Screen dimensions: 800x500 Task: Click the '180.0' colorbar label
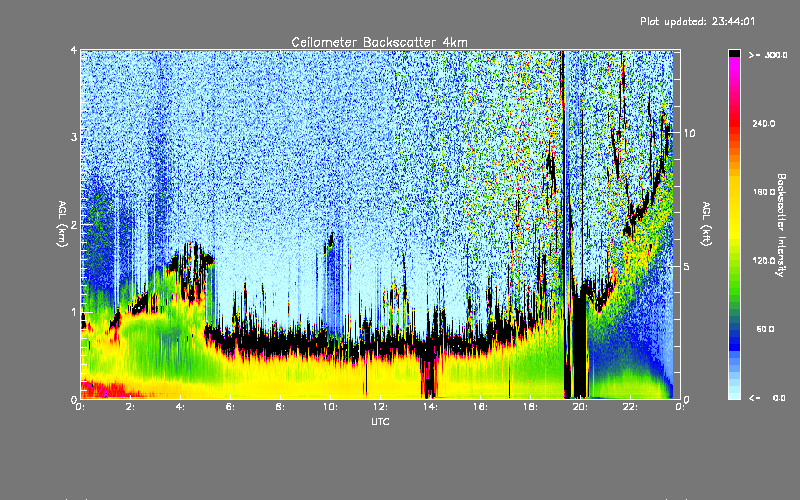[x=764, y=192]
